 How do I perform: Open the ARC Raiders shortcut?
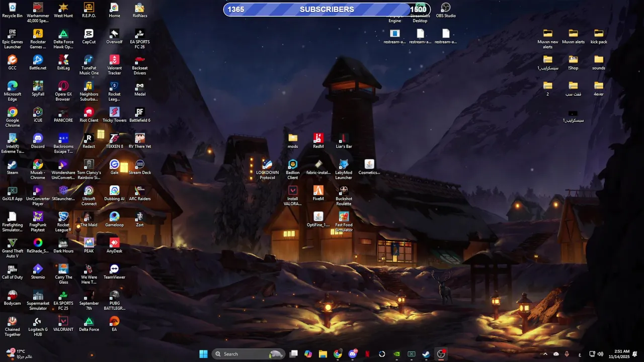[x=140, y=193]
